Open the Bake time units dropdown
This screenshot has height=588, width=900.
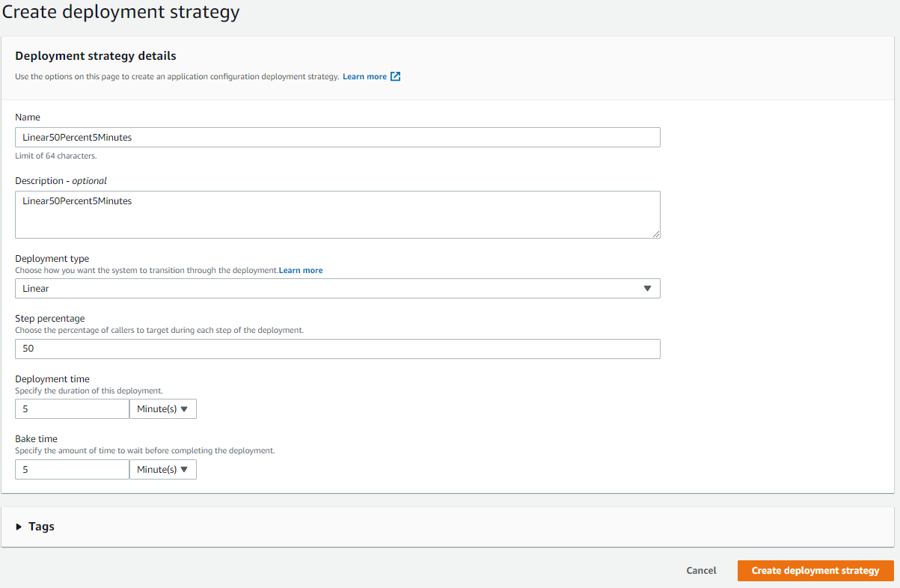pyautogui.click(x=162, y=469)
